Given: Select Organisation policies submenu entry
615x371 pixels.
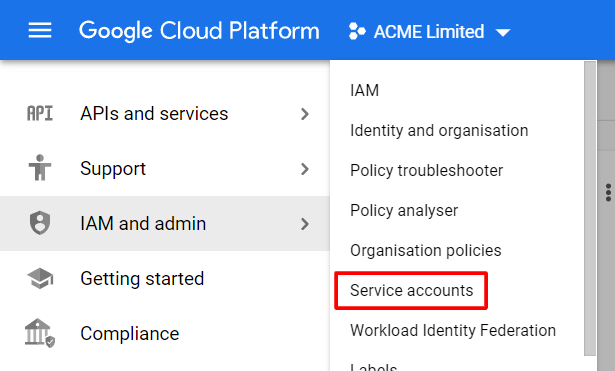Looking at the screenshot, I should click(x=426, y=251).
